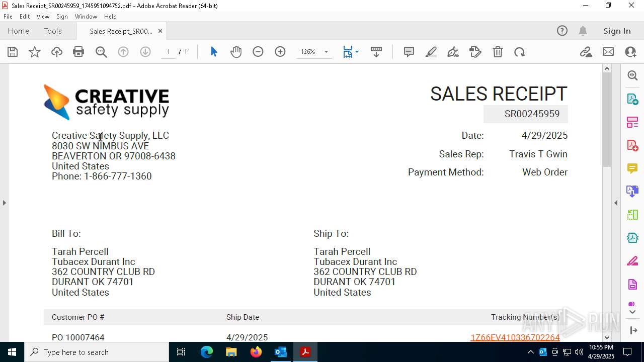644x362 pixels.
Task: Go to the Home tab
Action: [x=19, y=31]
